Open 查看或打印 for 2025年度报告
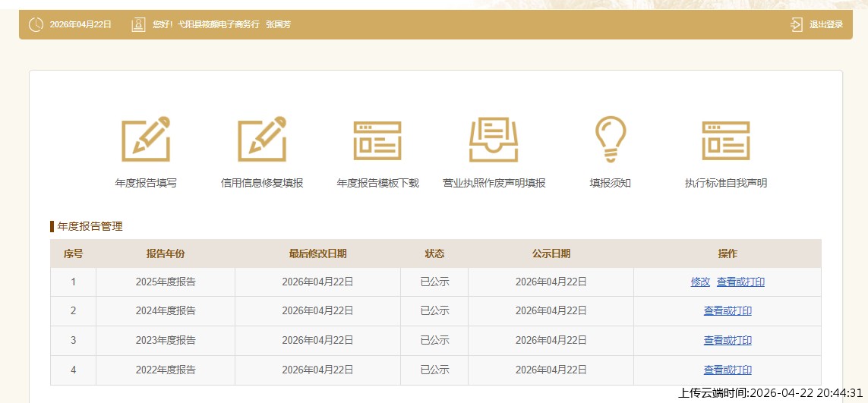This screenshot has height=403, width=868. (740, 282)
